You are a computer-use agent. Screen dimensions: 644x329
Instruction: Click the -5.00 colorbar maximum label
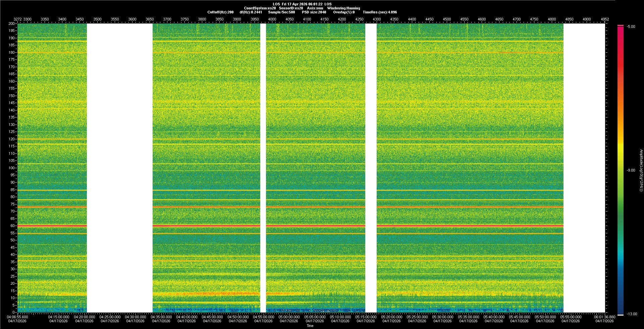point(631,27)
